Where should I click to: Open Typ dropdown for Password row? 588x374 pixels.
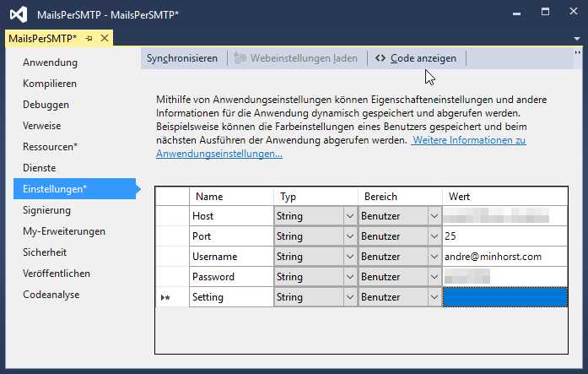point(349,277)
